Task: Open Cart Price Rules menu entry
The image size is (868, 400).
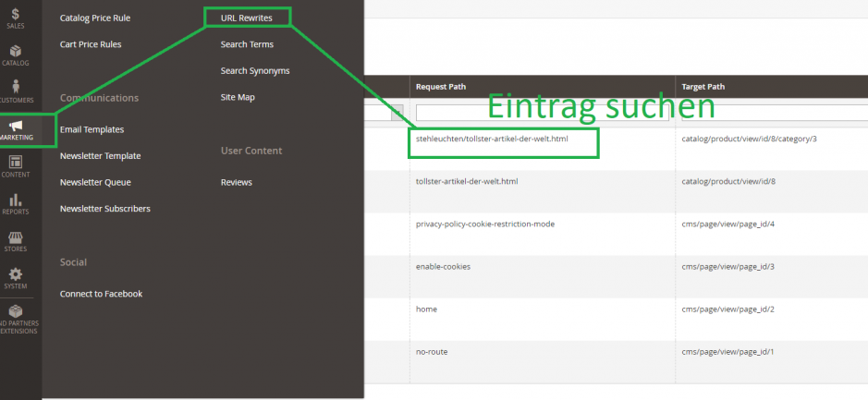Action: coord(91,44)
